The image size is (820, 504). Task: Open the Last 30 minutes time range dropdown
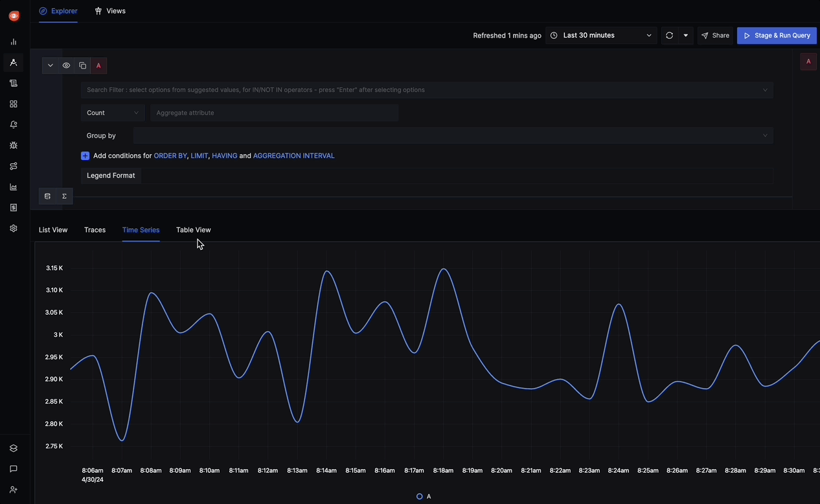601,36
